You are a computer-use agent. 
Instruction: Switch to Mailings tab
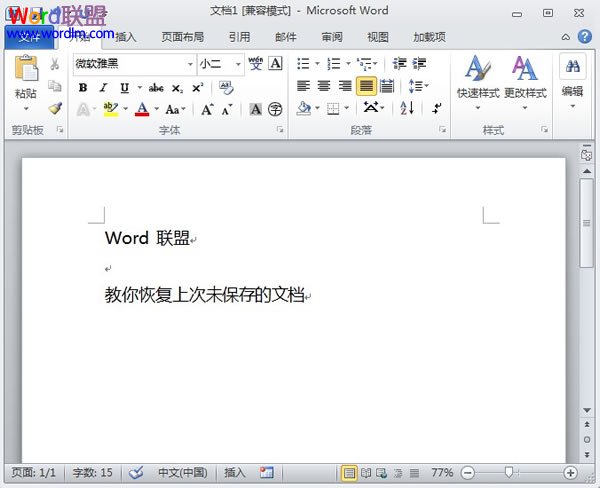pyautogui.click(x=285, y=37)
